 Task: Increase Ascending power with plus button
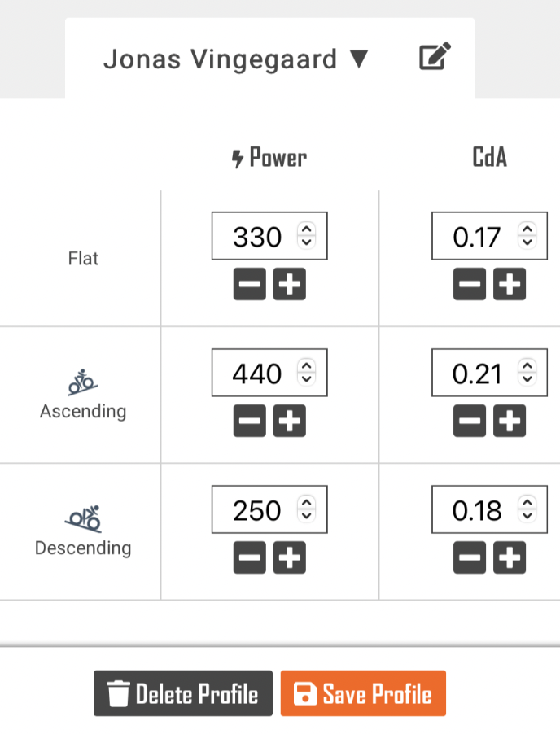point(289,421)
